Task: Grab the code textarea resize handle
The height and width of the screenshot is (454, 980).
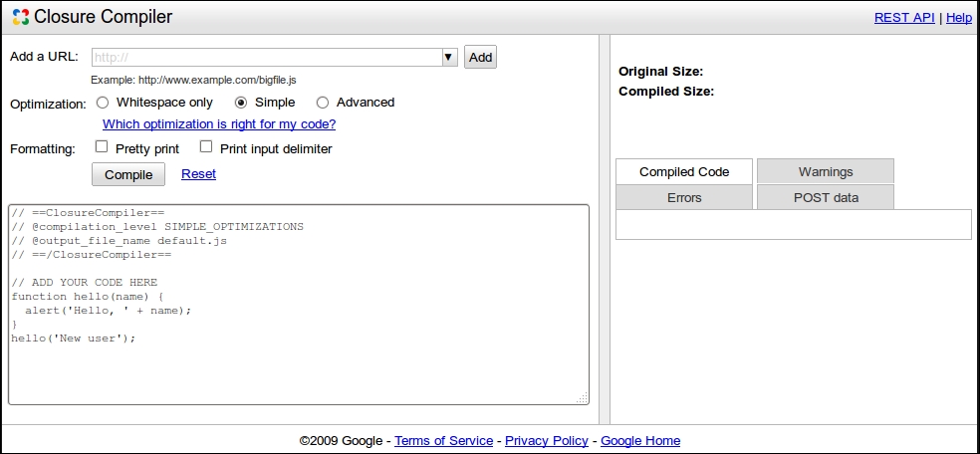Action: pos(582,398)
